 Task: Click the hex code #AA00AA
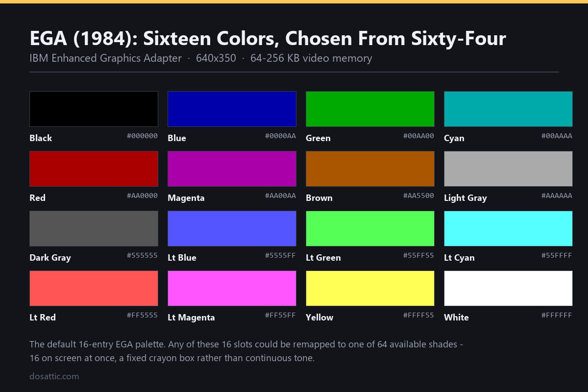(x=280, y=196)
